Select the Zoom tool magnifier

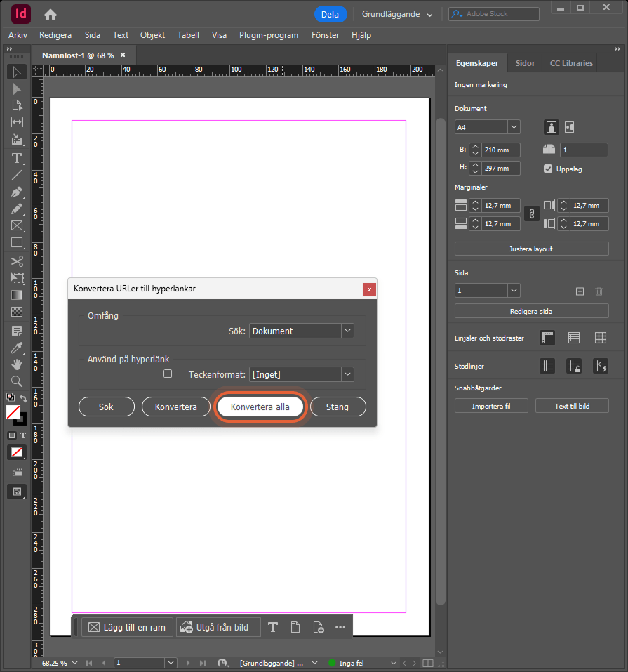point(17,381)
